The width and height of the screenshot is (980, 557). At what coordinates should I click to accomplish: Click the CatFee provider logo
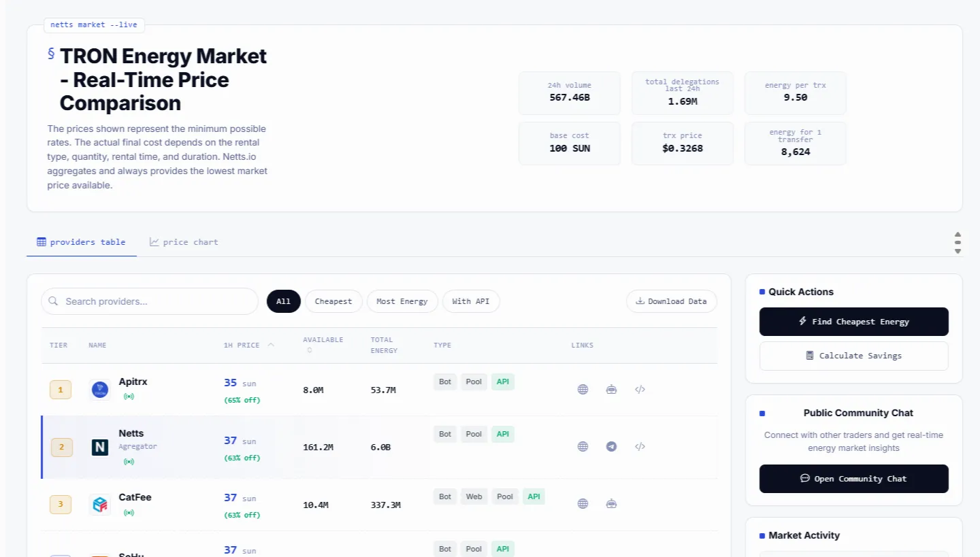[x=100, y=504]
